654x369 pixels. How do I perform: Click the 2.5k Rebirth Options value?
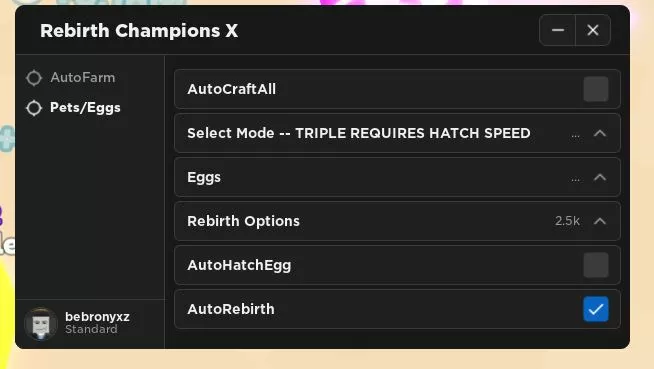567,221
